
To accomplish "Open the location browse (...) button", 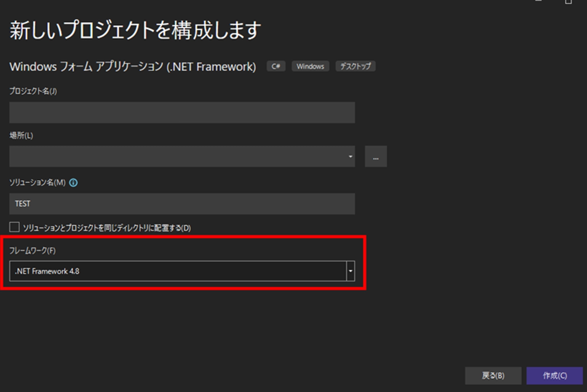I will click(376, 156).
